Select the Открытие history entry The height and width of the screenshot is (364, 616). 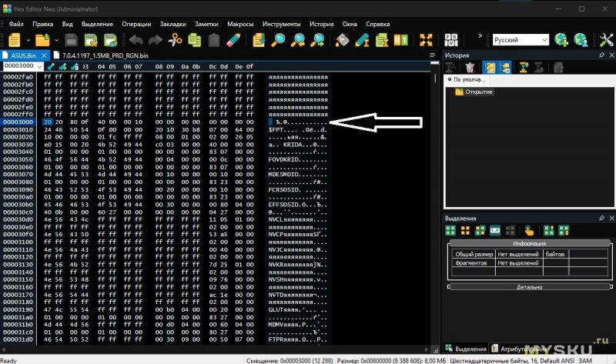point(478,92)
